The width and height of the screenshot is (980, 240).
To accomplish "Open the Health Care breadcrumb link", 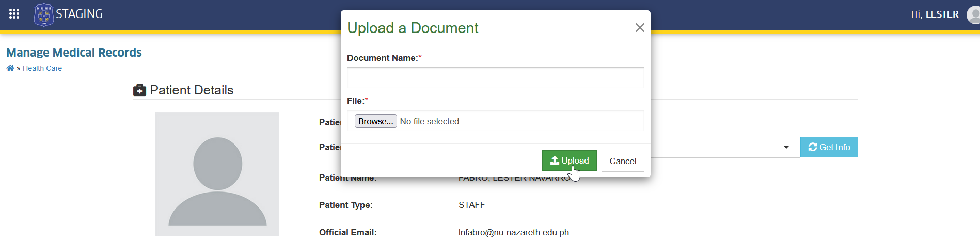I will pyautogui.click(x=42, y=68).
